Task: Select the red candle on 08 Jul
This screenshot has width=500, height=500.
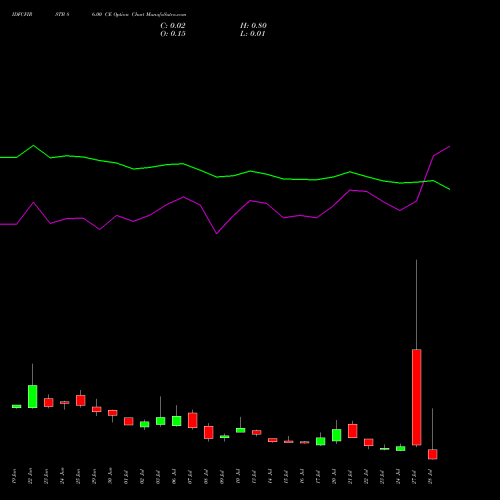Action: pos(209,432)
